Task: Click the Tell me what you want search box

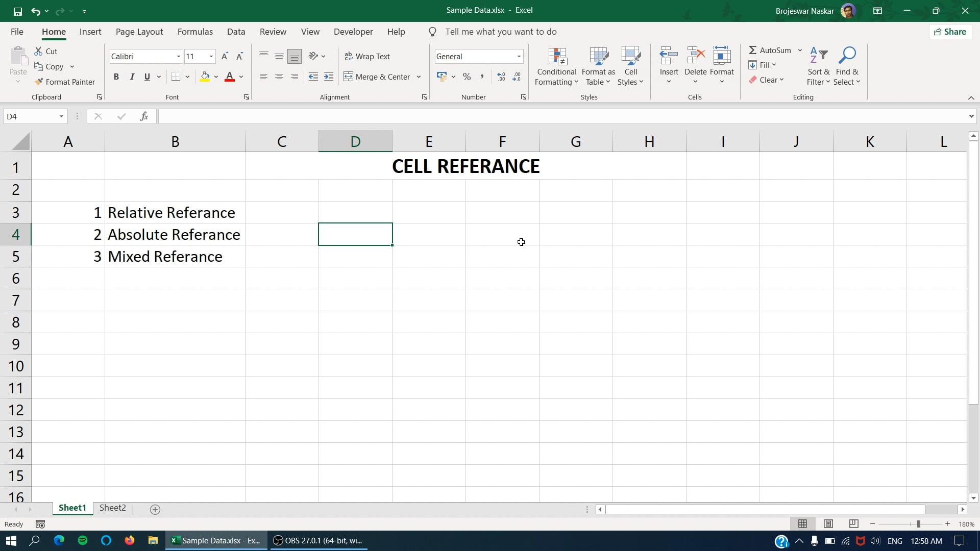Action: click(501, 32)
